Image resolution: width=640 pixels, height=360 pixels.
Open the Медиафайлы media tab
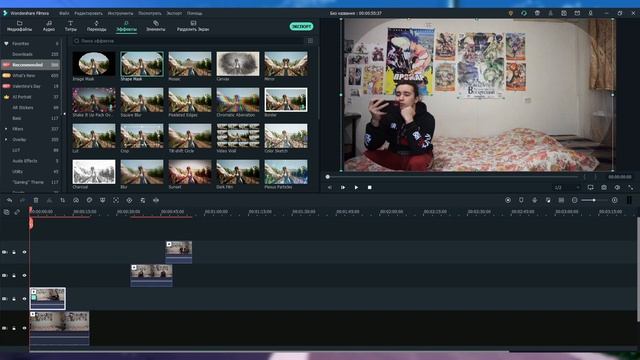coord(19,26)
